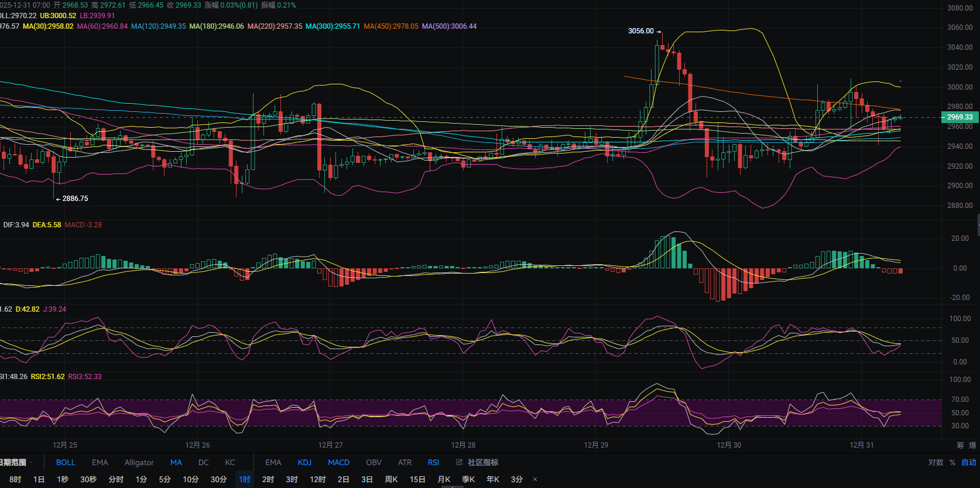The image size is (980, 488).
Task: Switch to the 30分 timeframe
Action: point(218,479)
